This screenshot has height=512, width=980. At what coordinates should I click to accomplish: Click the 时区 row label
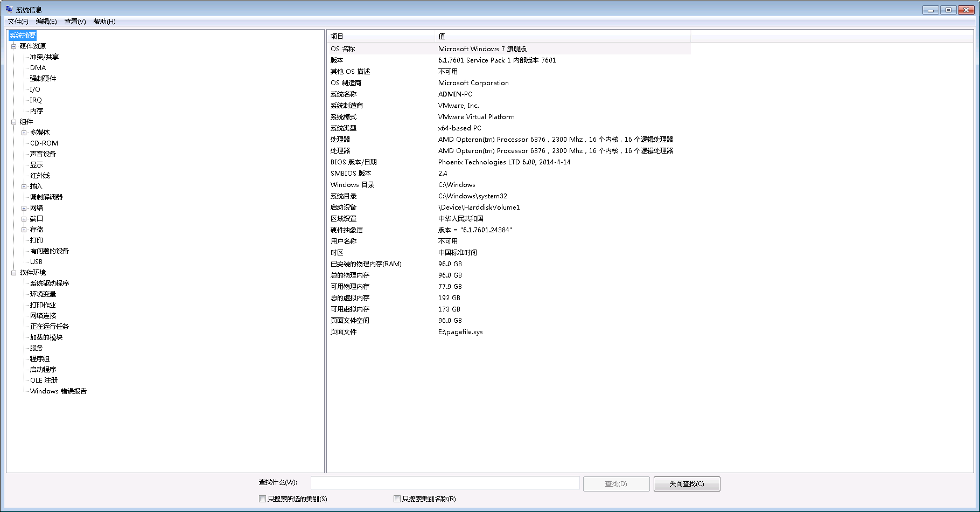coord(337,253)
